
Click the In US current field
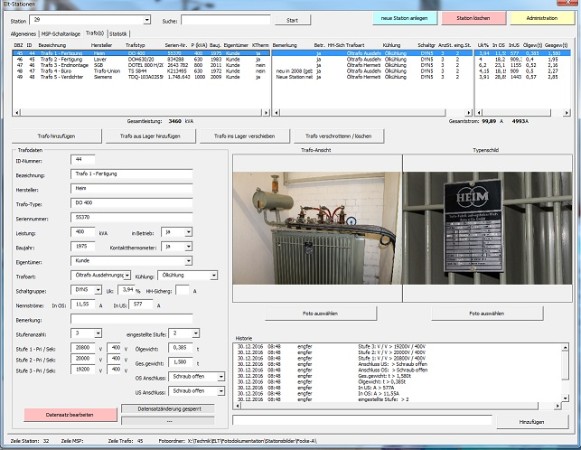(140, 305)
